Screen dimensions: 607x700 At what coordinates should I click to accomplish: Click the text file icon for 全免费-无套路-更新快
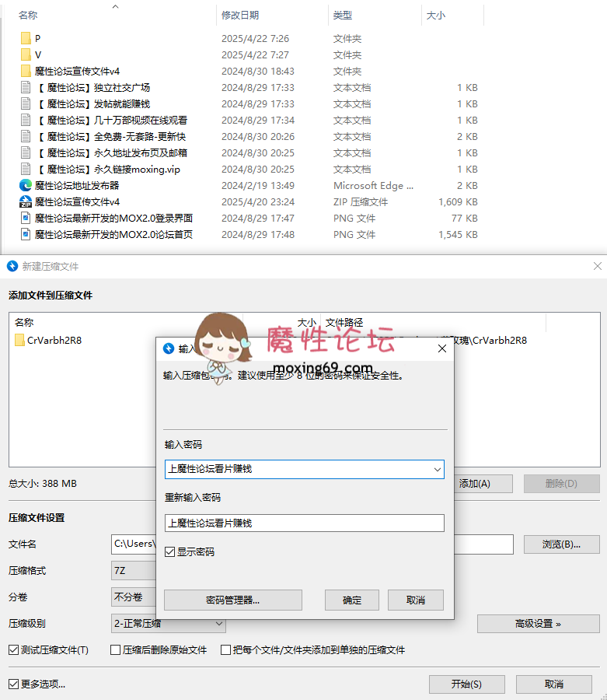[x=26, y=137]
